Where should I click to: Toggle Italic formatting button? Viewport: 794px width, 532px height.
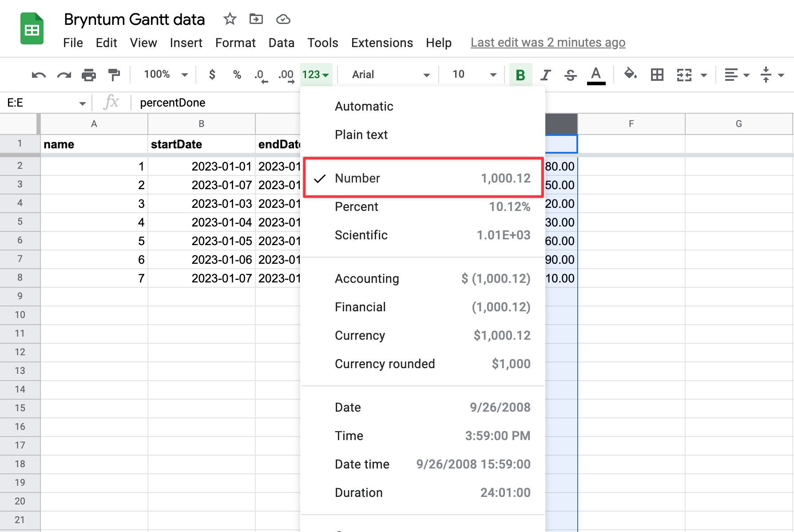[545, 75]
